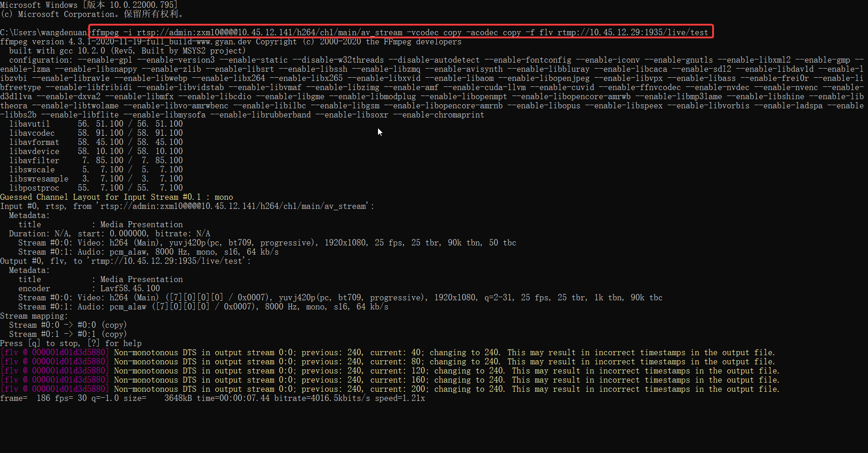Click the 'Stream mapping:' heading
This screenshot has height=453, width=868.
point(34,316)
